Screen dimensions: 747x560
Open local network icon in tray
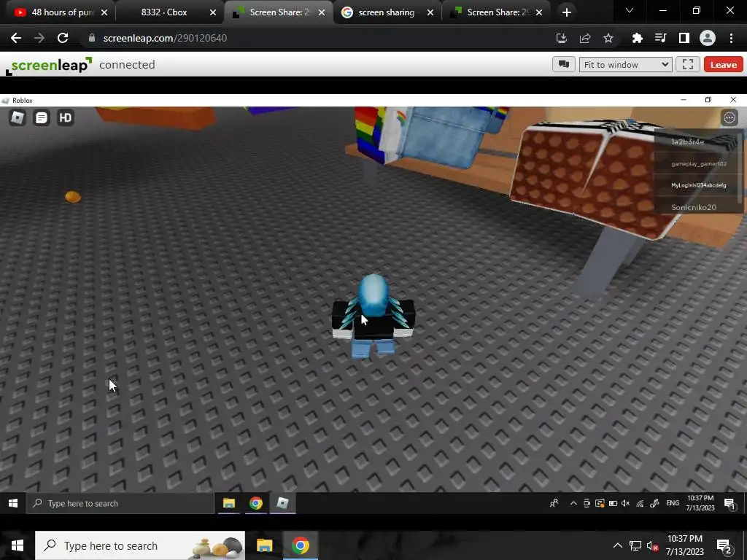click(x=635, y=545)
